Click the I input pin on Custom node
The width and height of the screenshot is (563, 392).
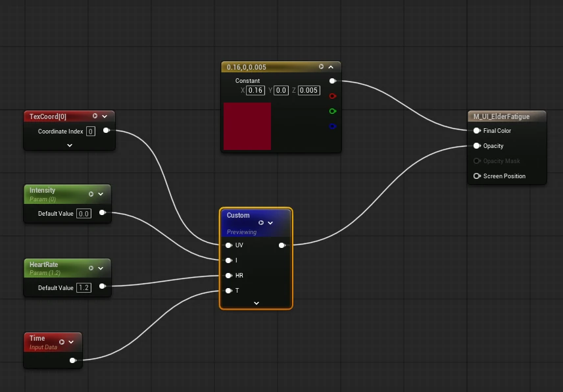tap(228, 260)
